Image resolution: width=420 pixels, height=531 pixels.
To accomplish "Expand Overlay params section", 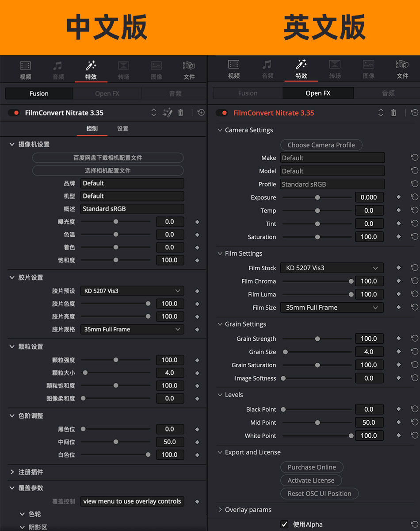I will tap(220, 510).
